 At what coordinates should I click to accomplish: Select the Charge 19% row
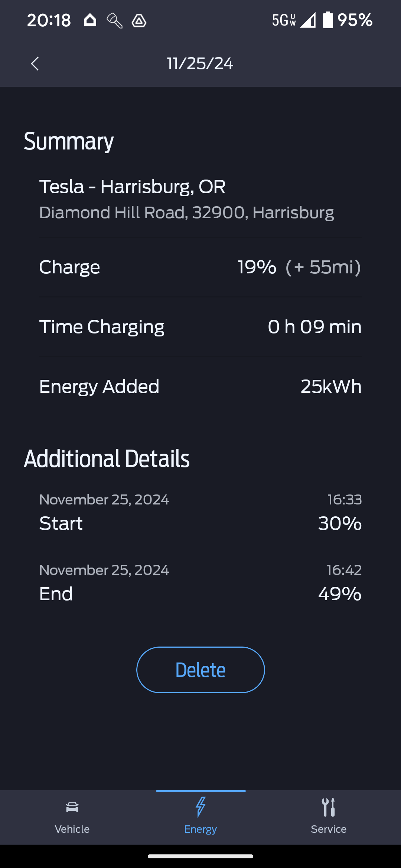click(200, 267)
